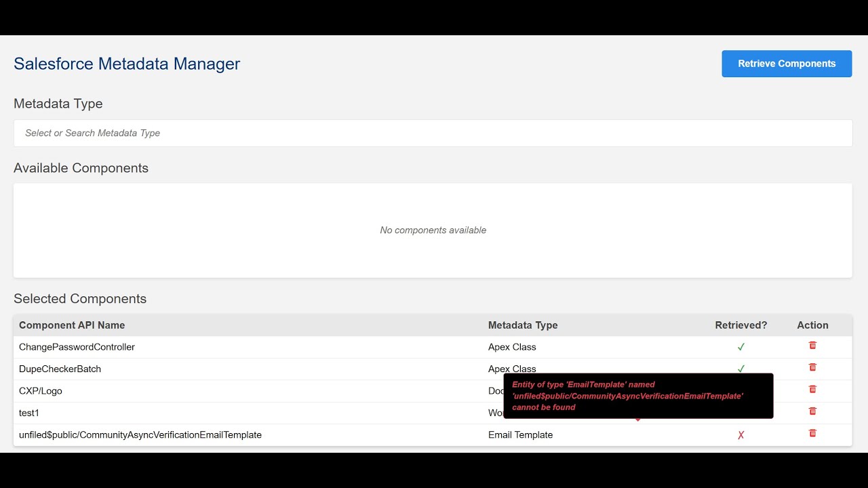This screenshot has width=868, height=488.
Task: Delete the CommunityAsyncVerificationEmailTemplate row
Action: 812,433
